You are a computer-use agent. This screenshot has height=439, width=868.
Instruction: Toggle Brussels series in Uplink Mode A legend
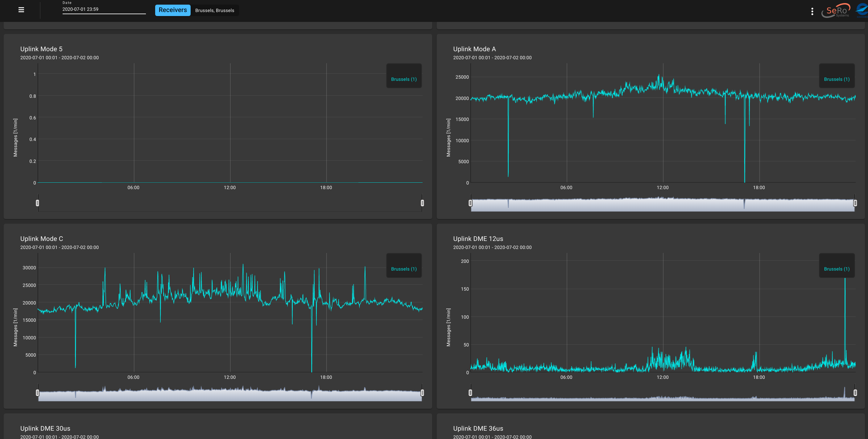pos(837,79)
